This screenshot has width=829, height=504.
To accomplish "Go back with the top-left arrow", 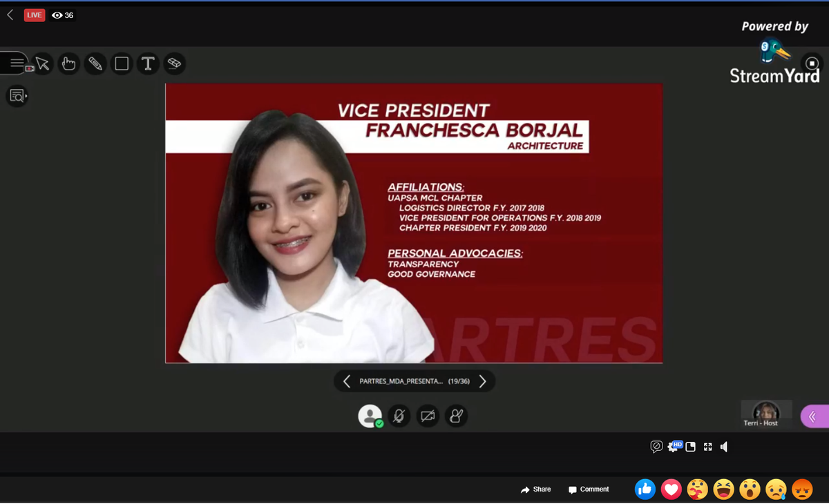I will (x=10, y=14).
